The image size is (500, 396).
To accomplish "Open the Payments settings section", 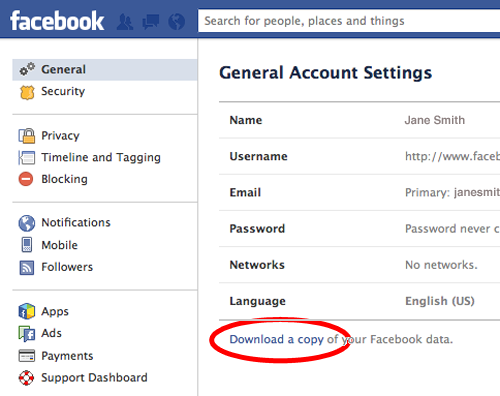I will [67, 356].
